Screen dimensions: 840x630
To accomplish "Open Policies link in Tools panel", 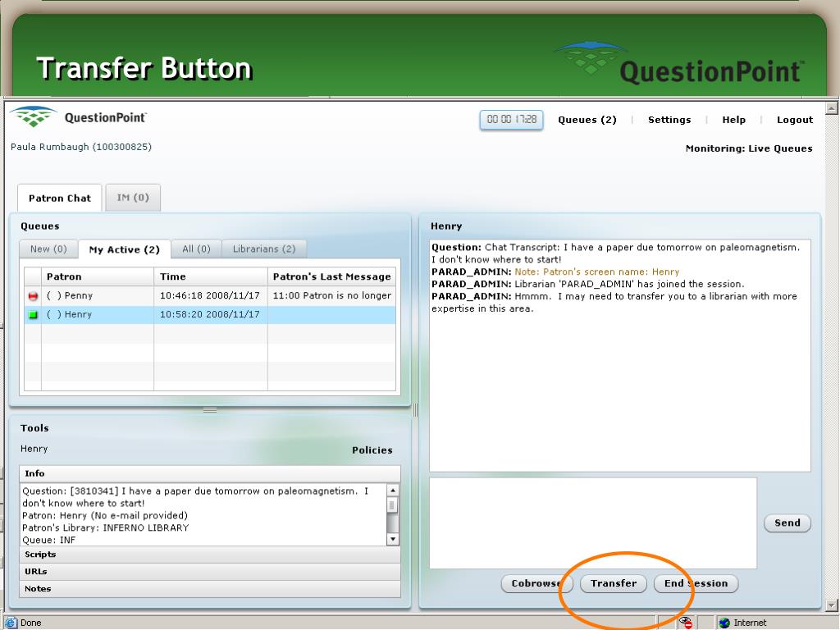I will click(x=372, y=450).
